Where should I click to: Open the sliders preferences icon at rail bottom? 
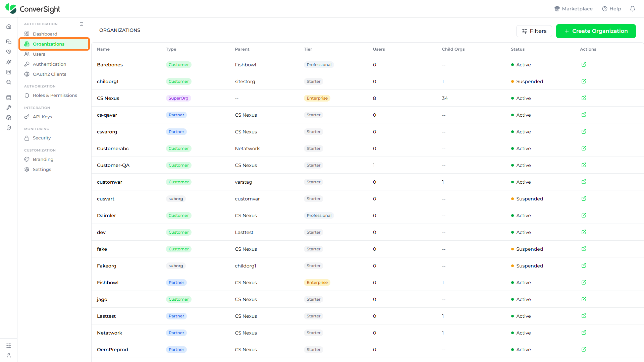click(x=9, y=346)
